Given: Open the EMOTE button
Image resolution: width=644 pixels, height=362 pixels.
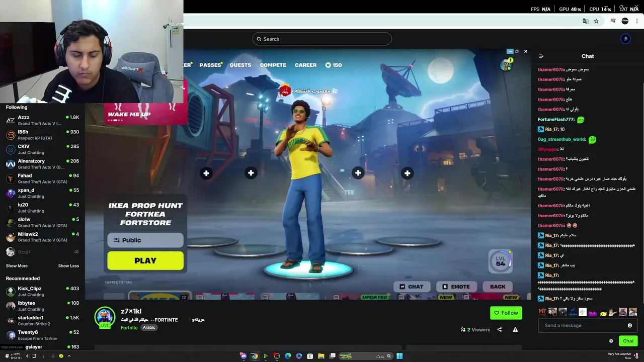Looking at the screenshot, I should pyautogui.click(x=456, y=287).
